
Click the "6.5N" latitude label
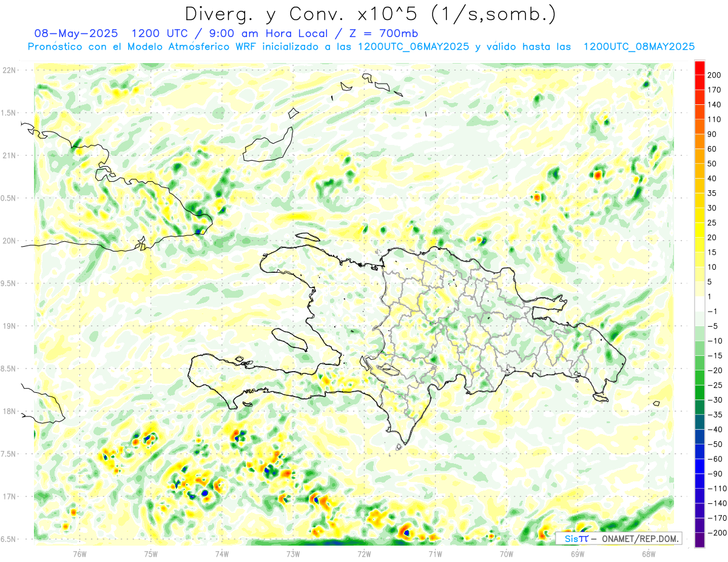tap(9, 540)
